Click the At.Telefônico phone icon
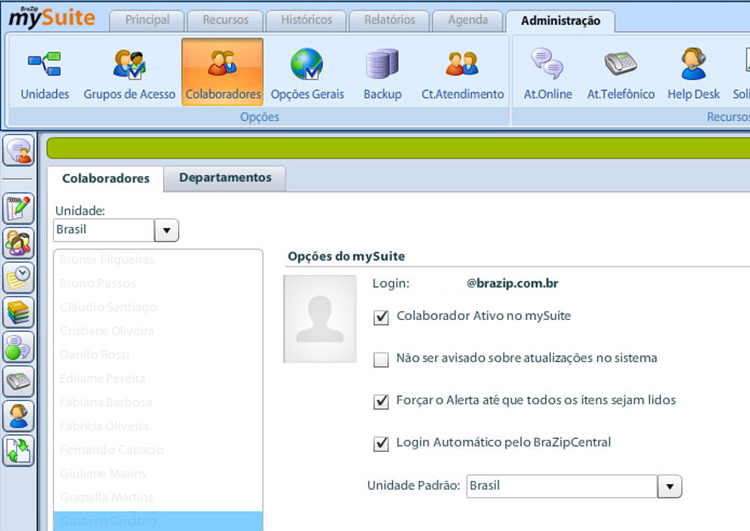Screen dimensions: 750x531 620,65
